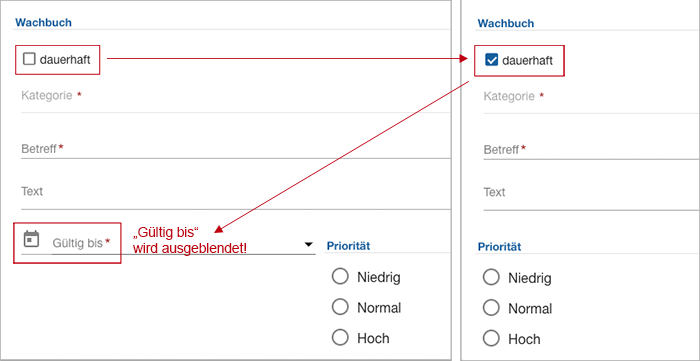Focus the Text field in right panel

click(x=592, y=195)
